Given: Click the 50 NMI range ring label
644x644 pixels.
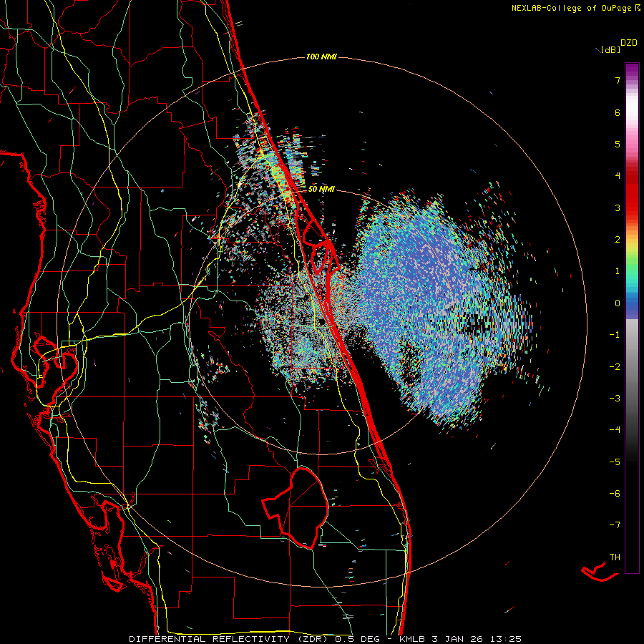Looking at the screenshot, I should point(321,190).
